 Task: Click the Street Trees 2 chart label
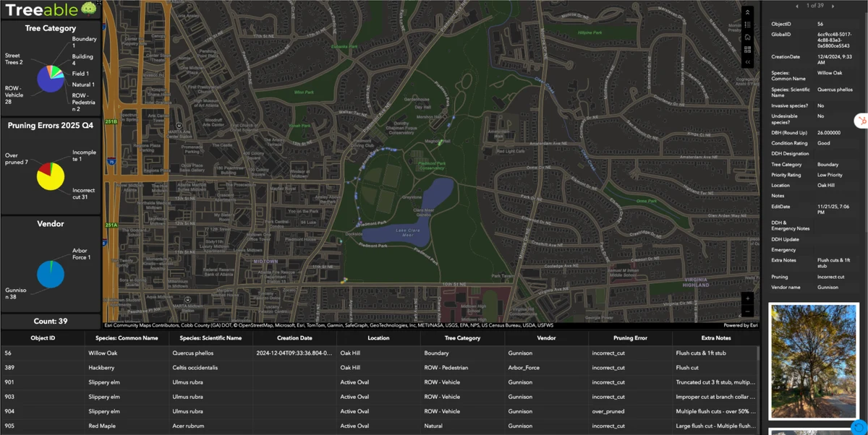click(x=14, y=59)
